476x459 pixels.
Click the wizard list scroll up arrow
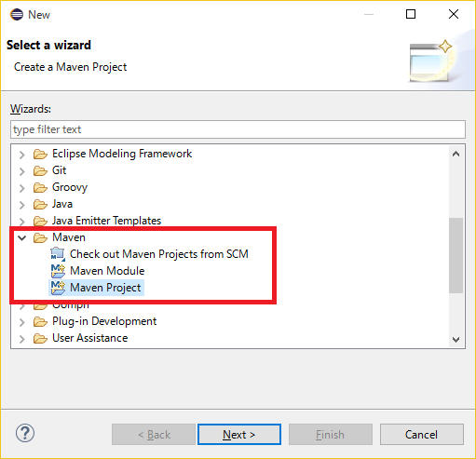click(x=456, y=154)
